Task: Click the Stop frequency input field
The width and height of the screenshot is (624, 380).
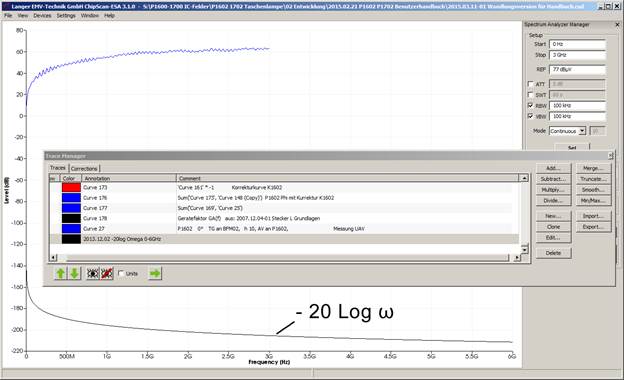Action: (577, 55)
